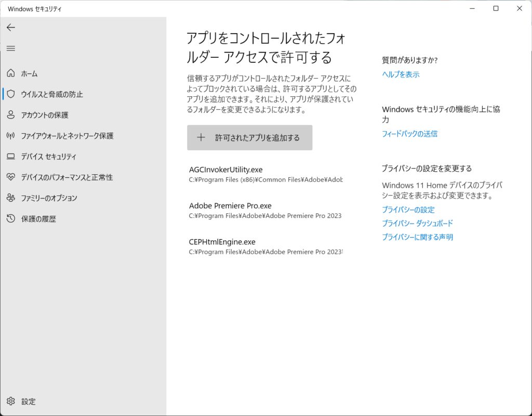
Task: Open the プライバシーの設定 link
Action: pyautogui.click(x=408, y=210)
